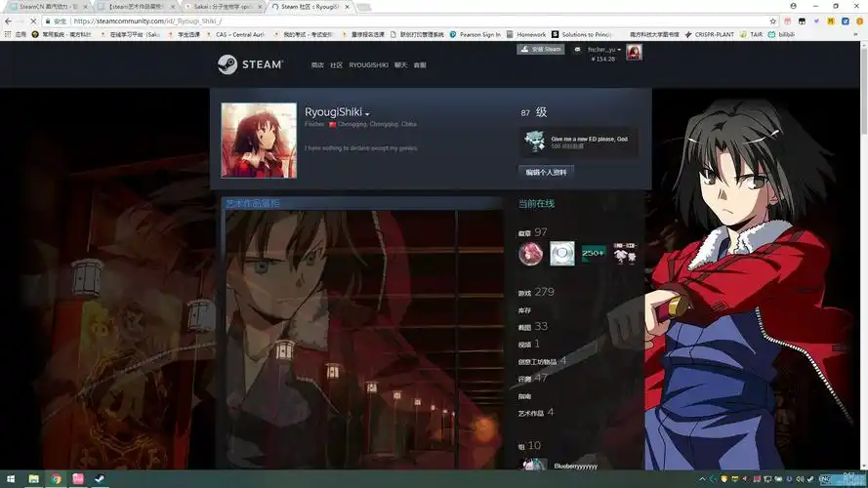Click the browser back arrow
This screenshot has width=868, height=488.
pos(9,20)
